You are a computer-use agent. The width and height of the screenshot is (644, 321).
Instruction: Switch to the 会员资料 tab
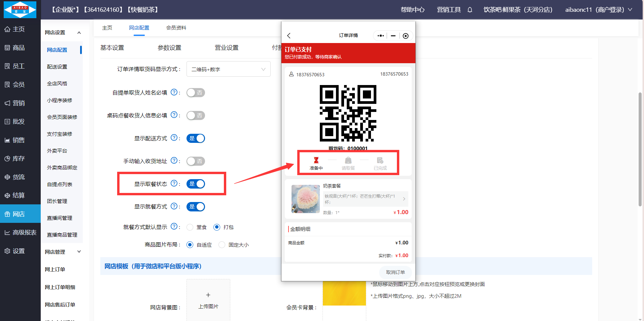(176, 28)
